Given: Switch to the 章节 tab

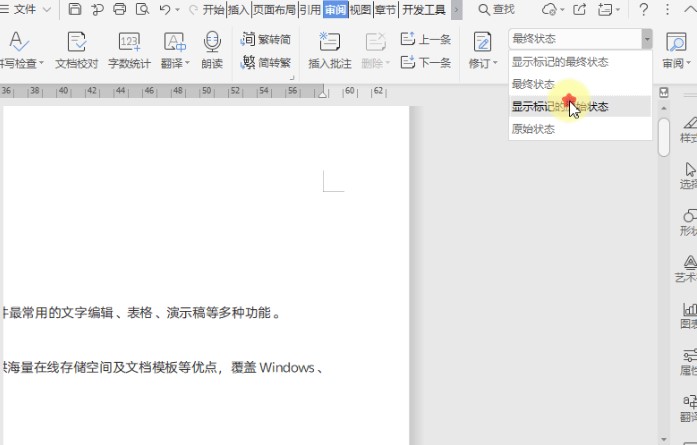Looking at the screenshot, I should click(x=385, y=9).
